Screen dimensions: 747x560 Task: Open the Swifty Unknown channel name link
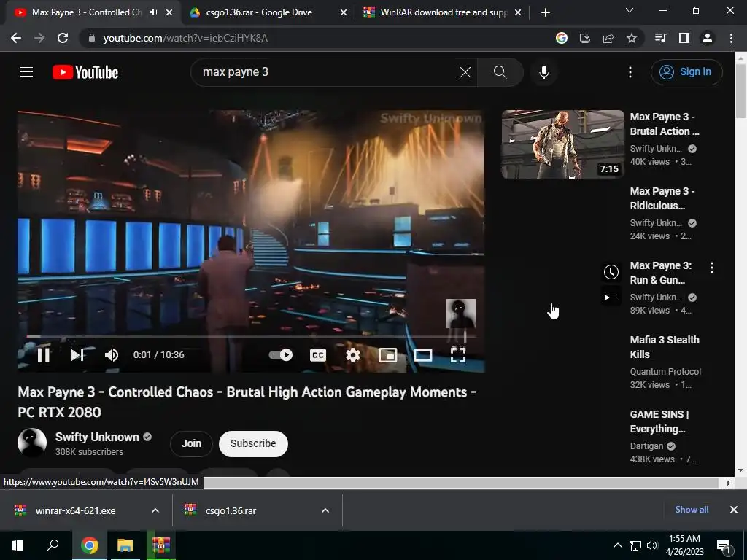coord(97,437)
